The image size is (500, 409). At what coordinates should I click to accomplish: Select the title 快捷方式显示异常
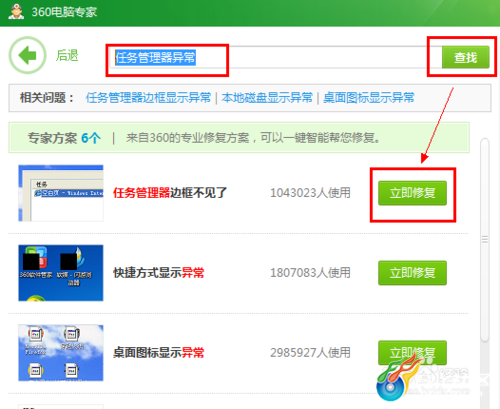(x=159, y=273)
